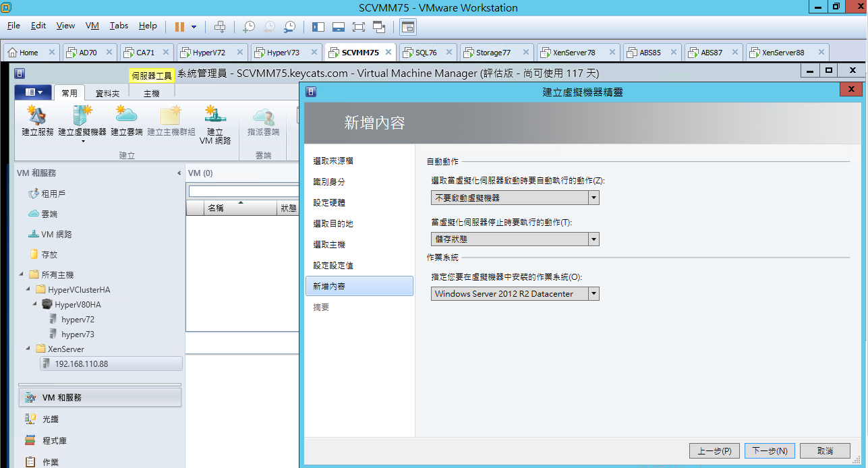Click the VMware pause virtual machine icon
The width and height of the screenshot is (868, 468).
click(179, 26)
